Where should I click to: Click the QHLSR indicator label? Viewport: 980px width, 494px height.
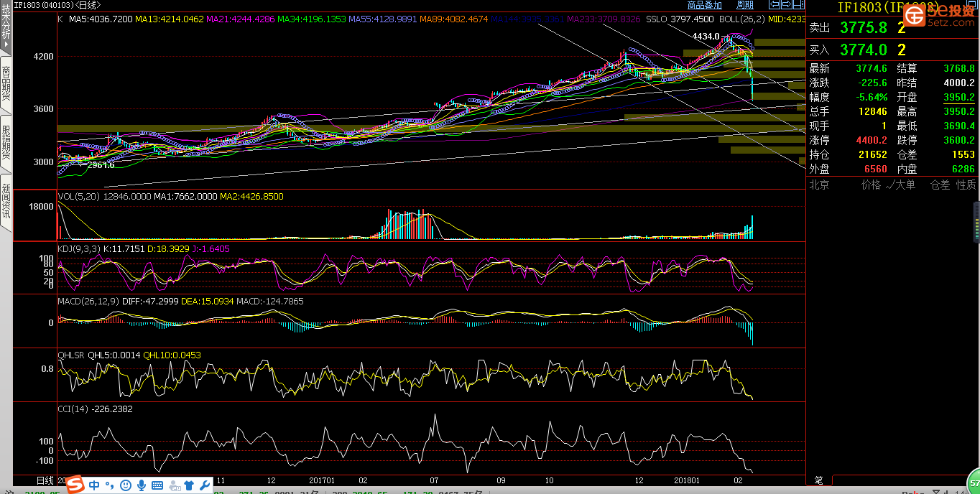click(71, 355)
